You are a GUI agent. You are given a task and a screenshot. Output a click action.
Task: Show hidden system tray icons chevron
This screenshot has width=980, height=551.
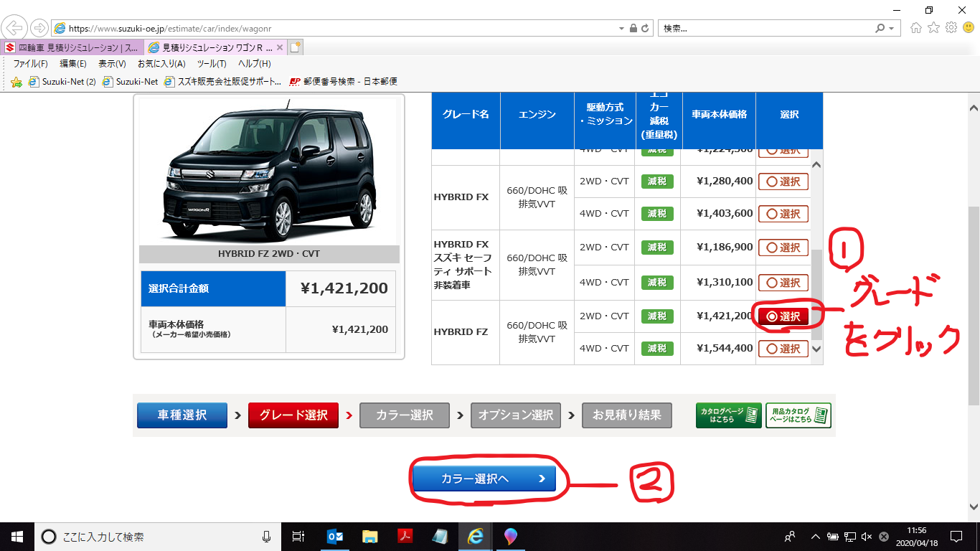[815, 537]
